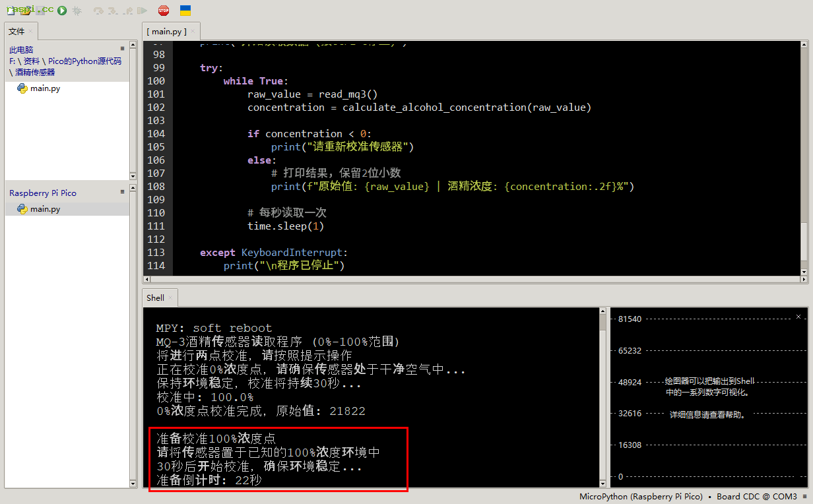Click the Ukraine flag icon
Screen dimensions: 813x504
click(185, 11)
